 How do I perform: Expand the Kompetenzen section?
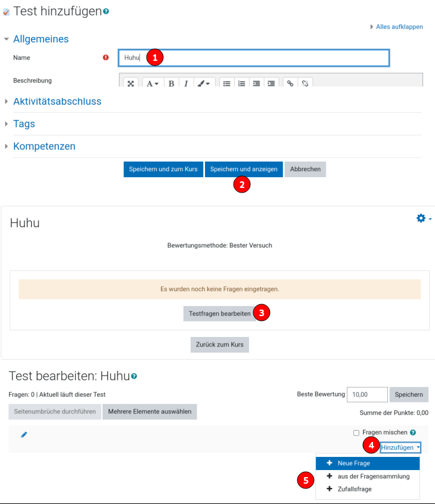point(44,146)
